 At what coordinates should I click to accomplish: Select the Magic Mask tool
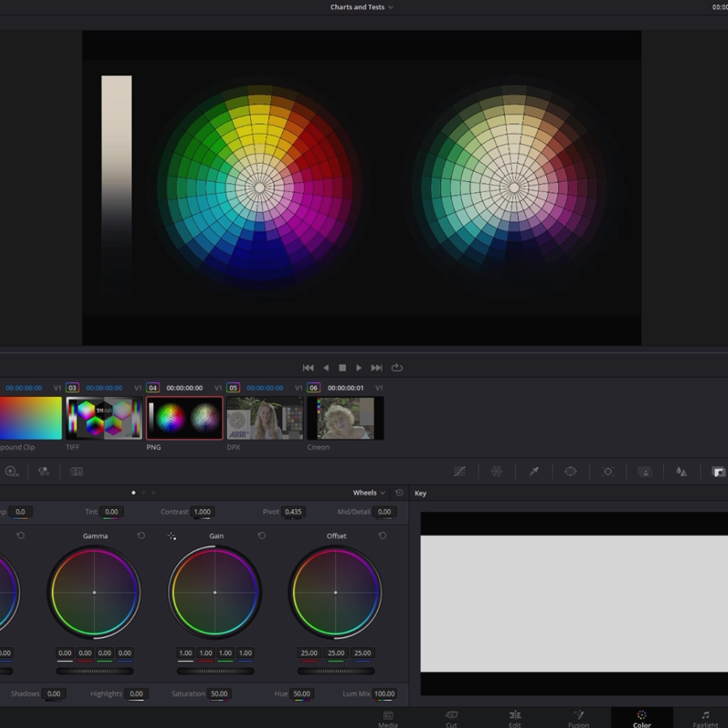coord(645,471)
